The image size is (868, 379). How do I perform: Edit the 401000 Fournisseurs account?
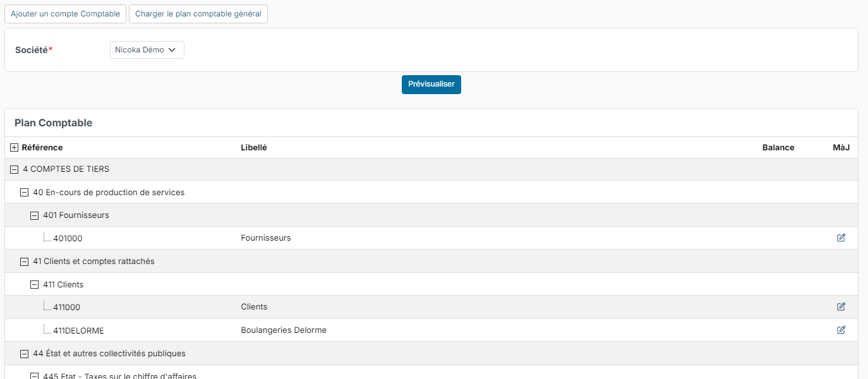click(x=841, y=238)
